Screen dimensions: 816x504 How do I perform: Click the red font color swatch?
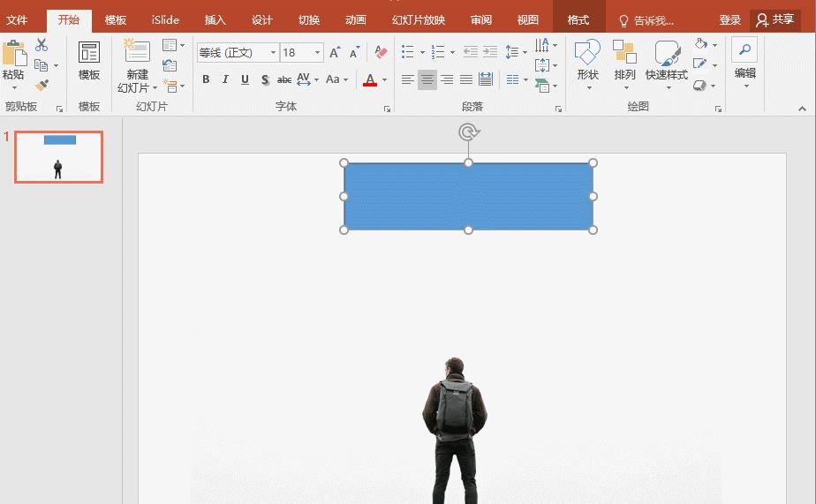coord(369,80)
